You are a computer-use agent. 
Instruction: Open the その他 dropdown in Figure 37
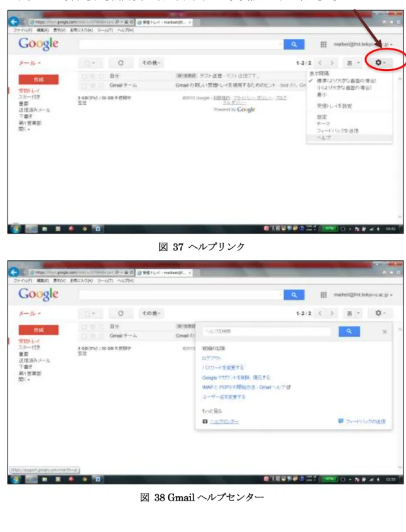coord(151,63)
